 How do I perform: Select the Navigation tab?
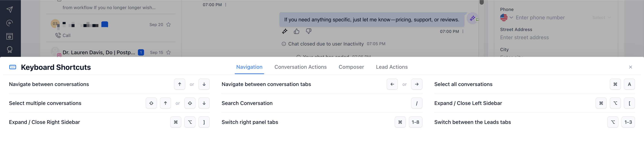(x=249, y=67)
